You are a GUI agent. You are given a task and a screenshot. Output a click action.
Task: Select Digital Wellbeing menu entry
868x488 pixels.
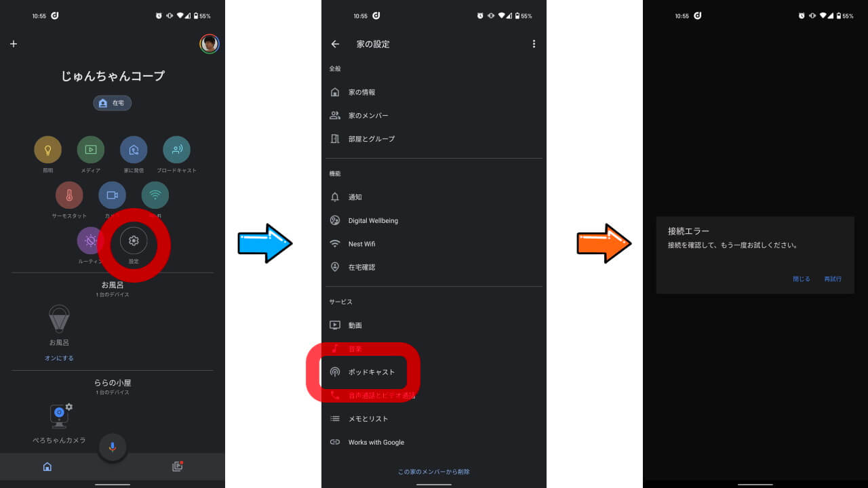tap(434, 220)
